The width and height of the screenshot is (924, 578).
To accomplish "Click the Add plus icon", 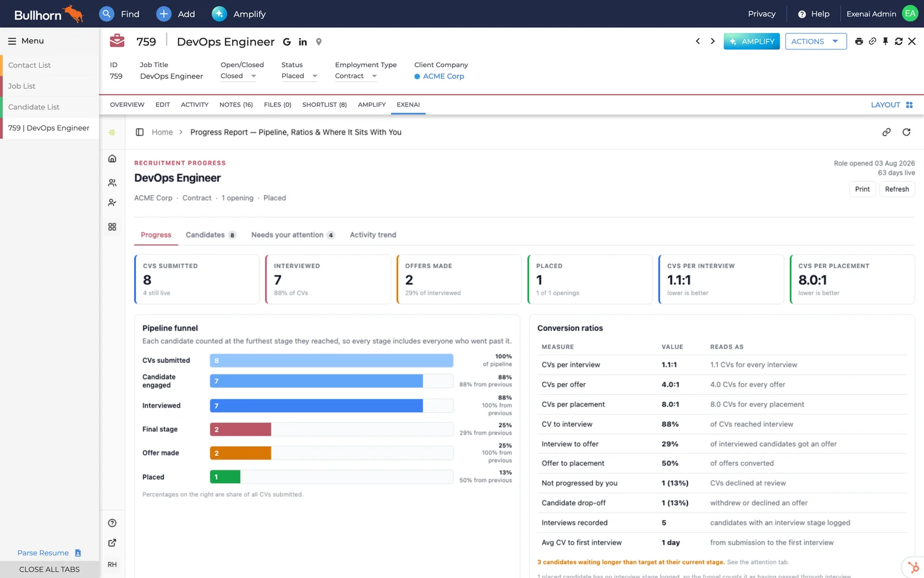I will pyautogui.click(x=164, y=14).
